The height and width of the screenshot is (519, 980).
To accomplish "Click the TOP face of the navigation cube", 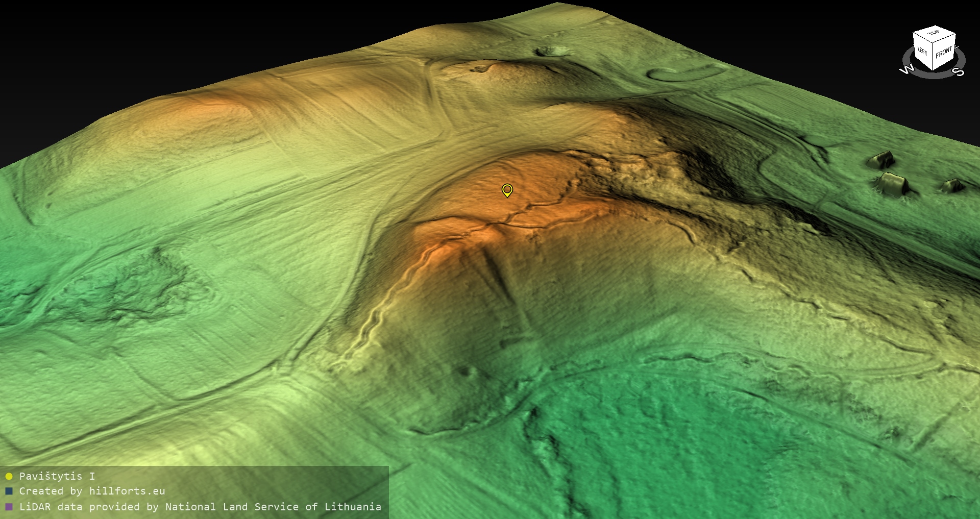I will (x=934, y=33).
